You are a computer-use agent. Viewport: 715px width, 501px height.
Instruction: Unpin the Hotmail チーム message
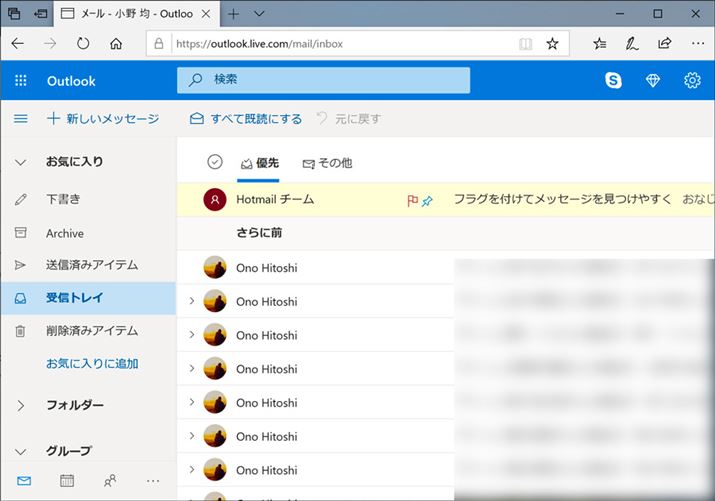[x=428, y=200]
